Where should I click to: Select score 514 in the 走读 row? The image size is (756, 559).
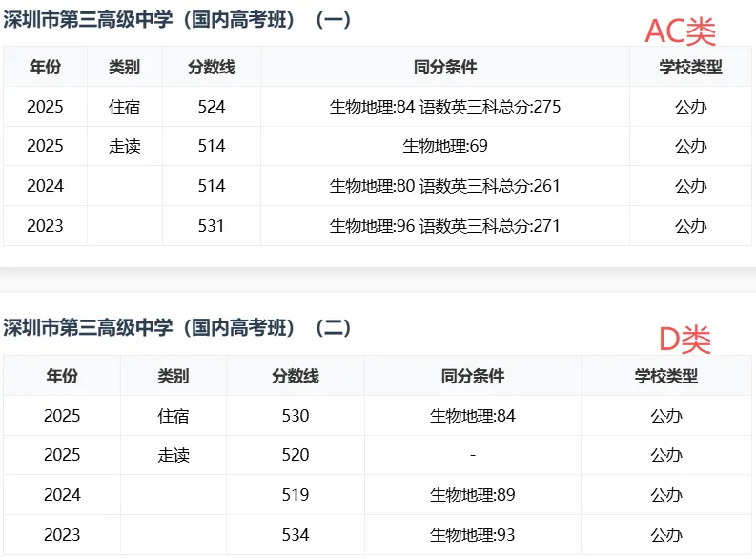[x=212, y=146]
